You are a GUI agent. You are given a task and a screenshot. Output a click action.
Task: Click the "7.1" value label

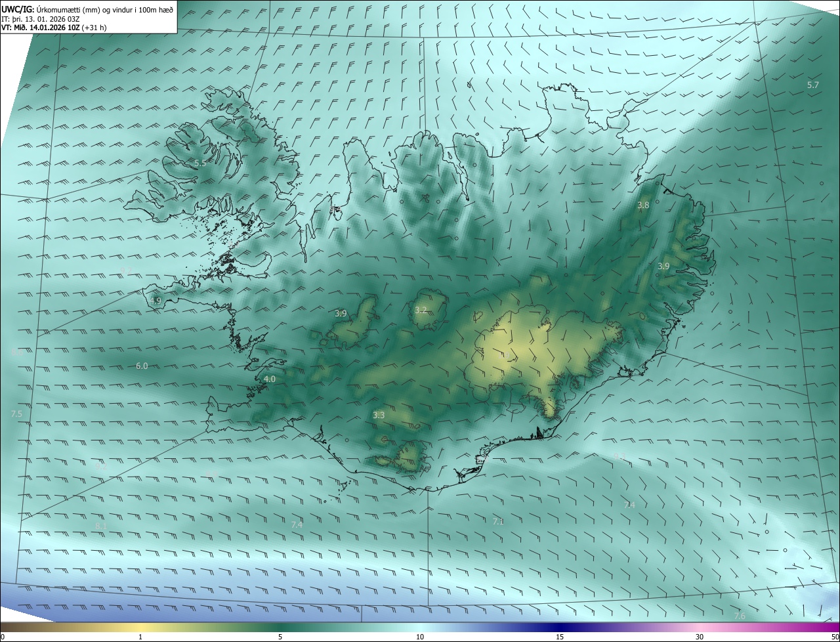498,521
